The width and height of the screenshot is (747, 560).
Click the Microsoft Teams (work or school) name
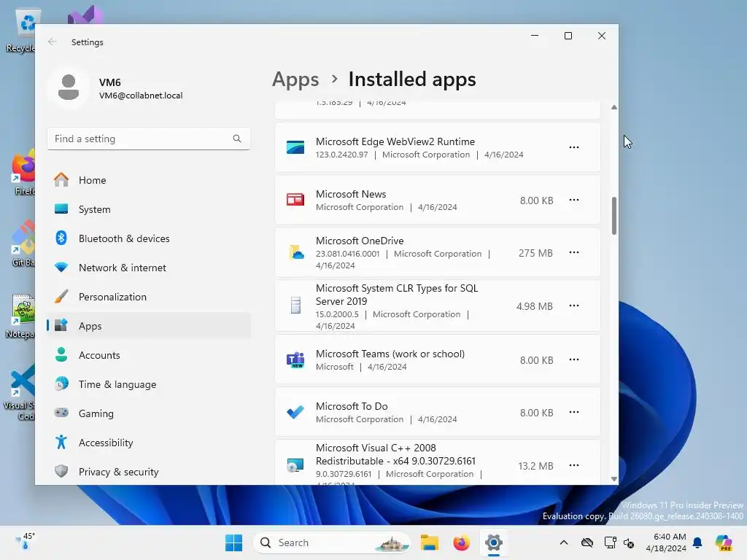tap(390, 354)
